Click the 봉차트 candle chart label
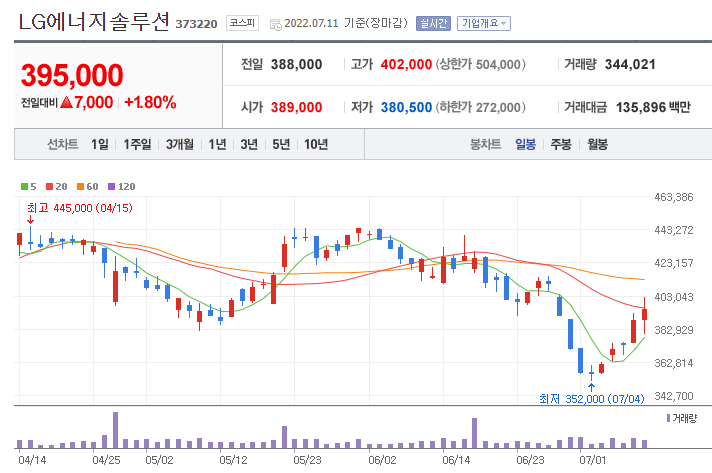Image resolution: width=712 pixels, height=473 pixels. pos(485,144)
